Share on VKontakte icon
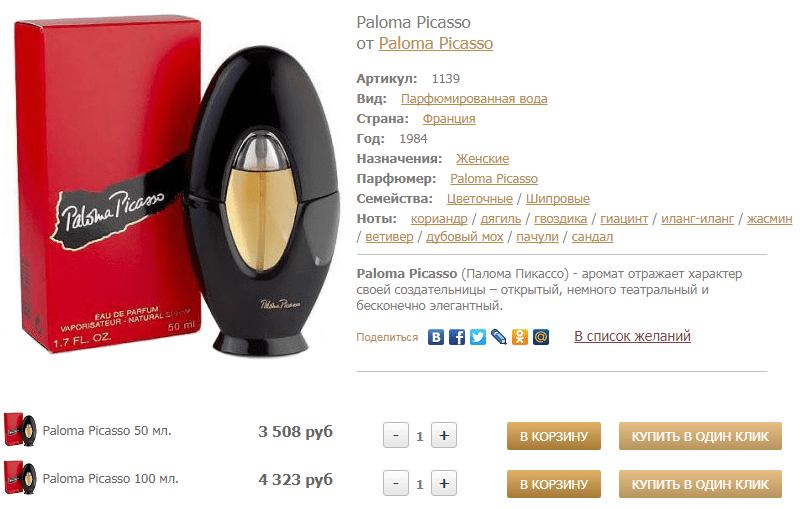The width and height of the screenshot is (801, 509). (436, 337)
